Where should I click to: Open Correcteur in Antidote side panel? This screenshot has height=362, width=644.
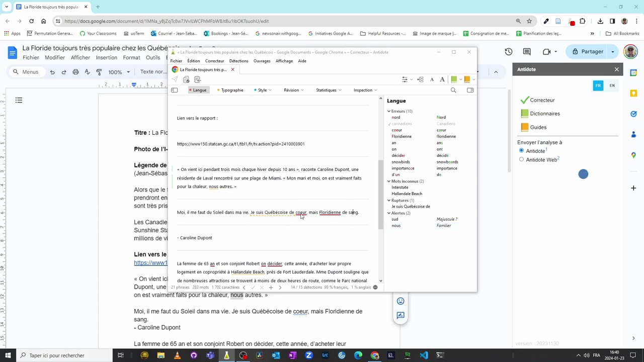(537, 100)
